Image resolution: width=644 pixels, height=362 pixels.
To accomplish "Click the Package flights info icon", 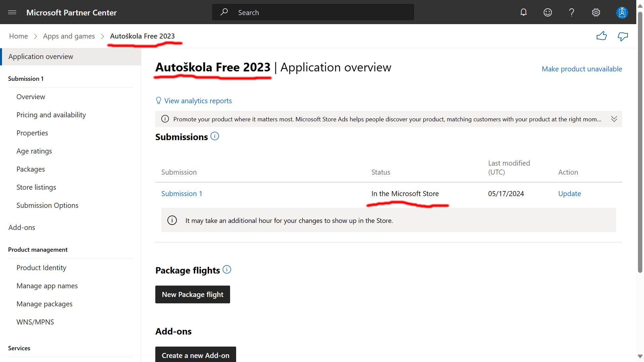I will [227, 269].
